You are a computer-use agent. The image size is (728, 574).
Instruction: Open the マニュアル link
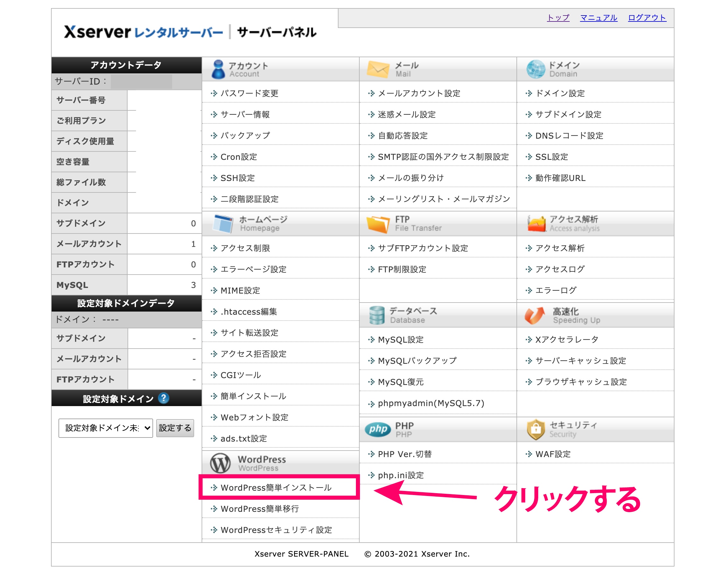pyautogui.click(x=599, y=17)
